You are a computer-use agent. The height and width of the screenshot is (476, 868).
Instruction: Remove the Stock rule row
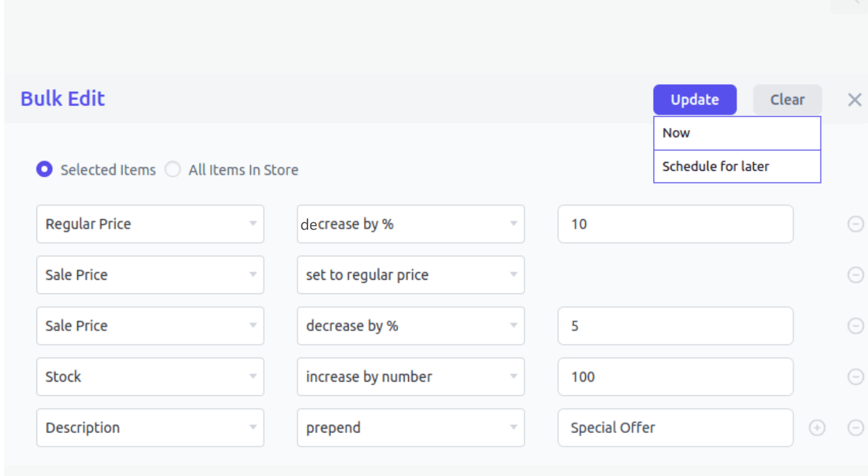click(855, 376)
